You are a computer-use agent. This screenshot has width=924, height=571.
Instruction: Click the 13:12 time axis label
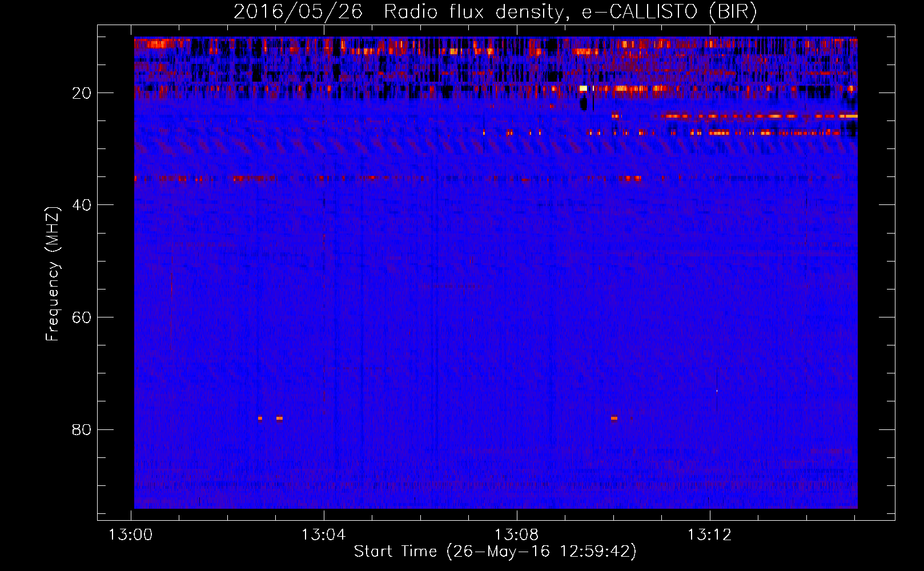[x=709, y=535]
